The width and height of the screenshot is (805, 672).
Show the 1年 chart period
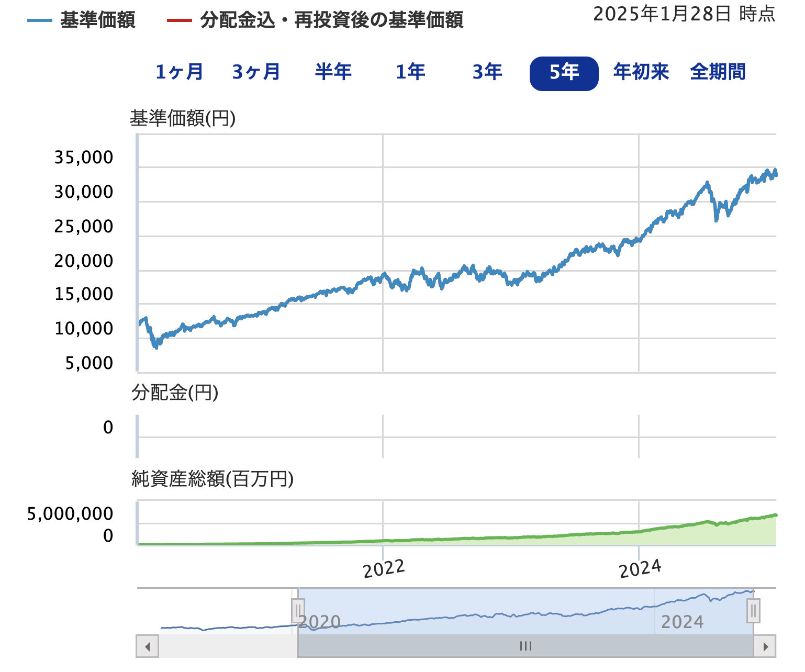(x=410, y=72)
